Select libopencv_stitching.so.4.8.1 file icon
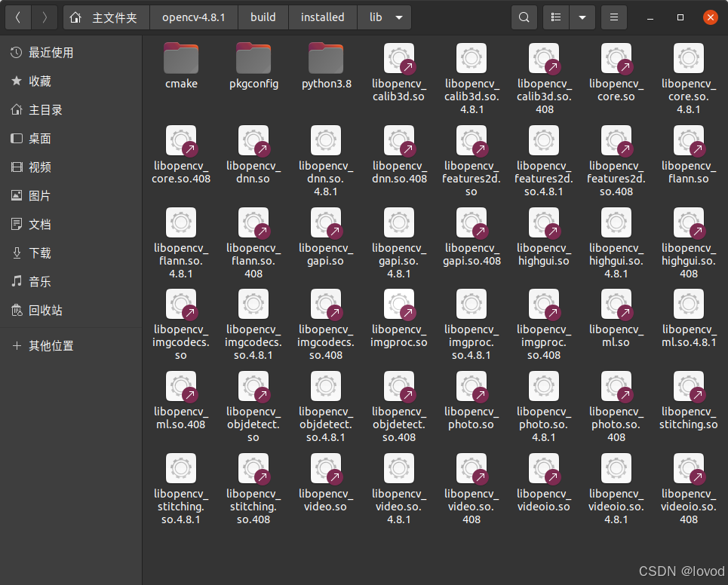Screen dimensions: 728x585 [181, 469]
